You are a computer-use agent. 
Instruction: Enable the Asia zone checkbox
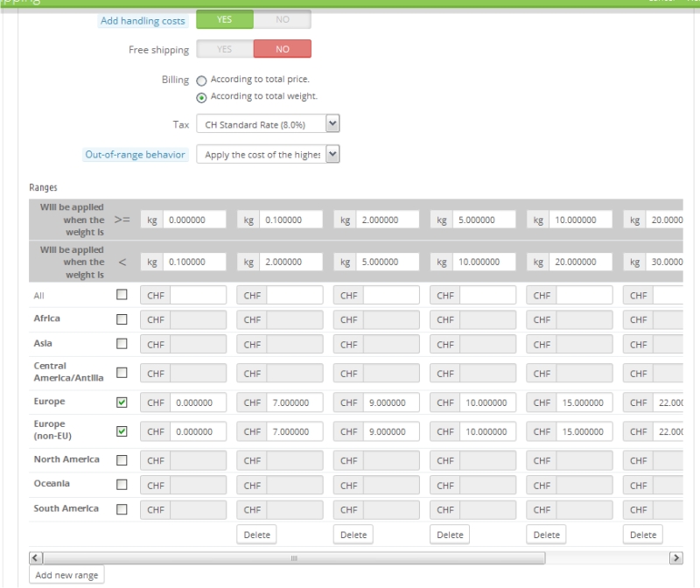click(122, 344)
